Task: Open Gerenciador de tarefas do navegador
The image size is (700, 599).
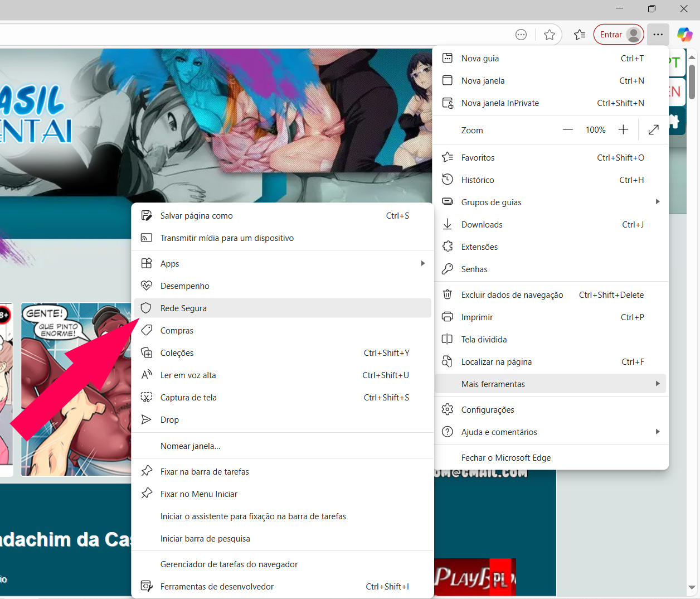Action: tap(283, 564)
